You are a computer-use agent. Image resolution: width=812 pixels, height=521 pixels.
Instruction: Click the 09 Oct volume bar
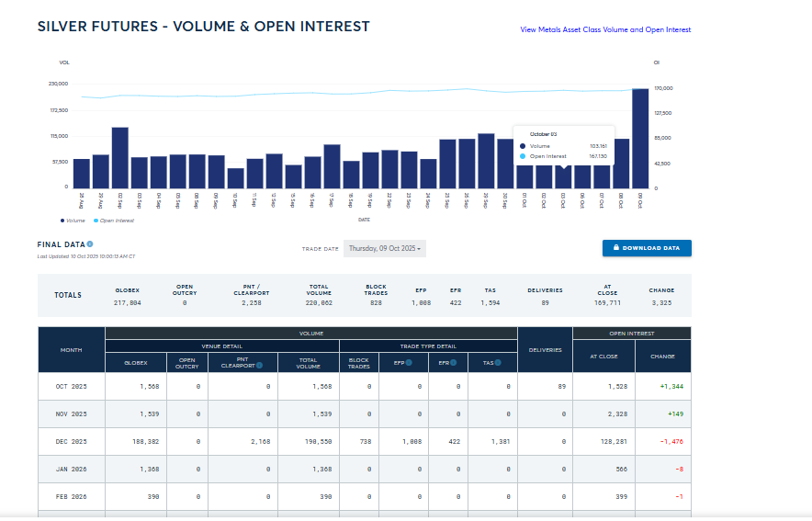[640, 138]
